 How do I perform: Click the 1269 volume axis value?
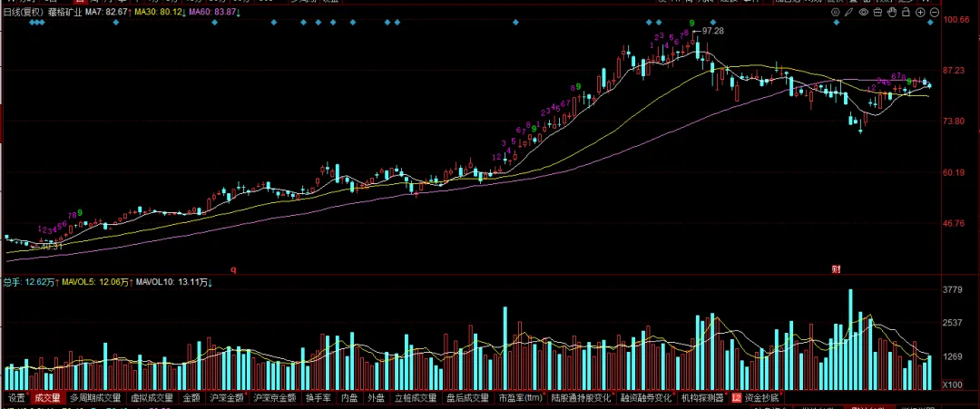pyautogui.click(x=954, y=357)
